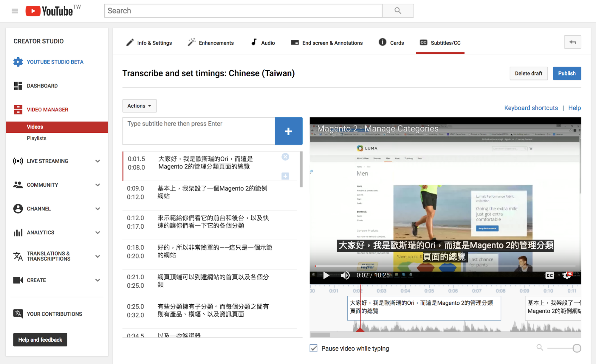Click the Audio music note icon
Screen dimensions: 596x364
click(254, 42)
